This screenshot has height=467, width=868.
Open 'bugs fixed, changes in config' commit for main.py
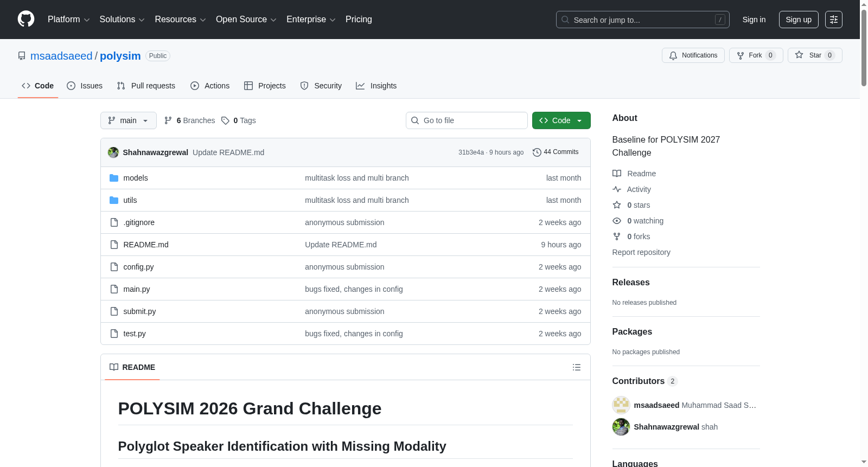pos(354,289)
